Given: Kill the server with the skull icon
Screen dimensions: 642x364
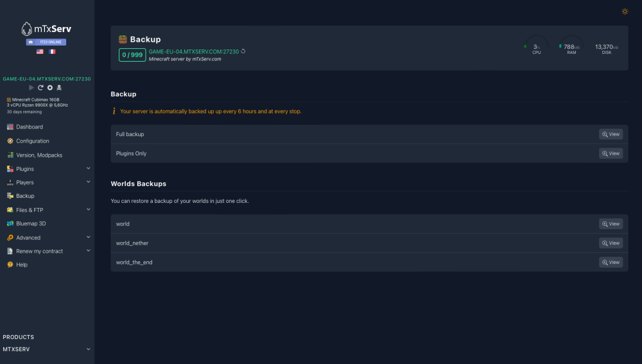Looking at the screenshot, I should coord(59,87).
